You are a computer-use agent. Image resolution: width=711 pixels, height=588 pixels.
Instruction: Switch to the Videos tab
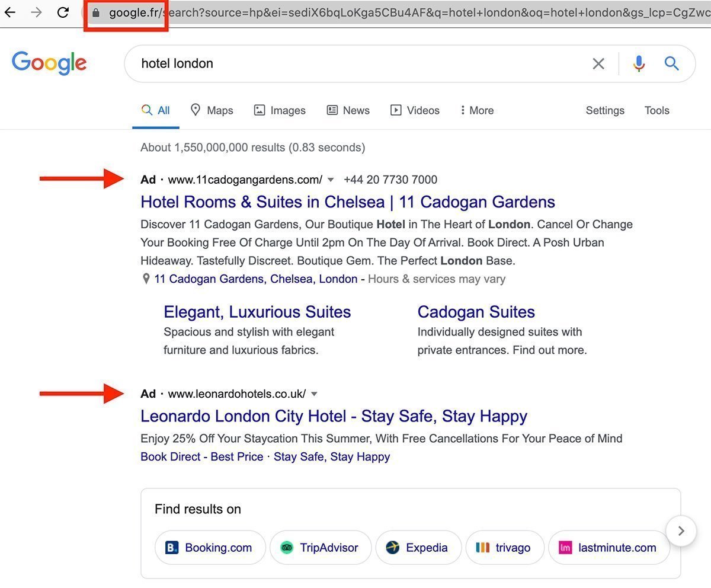point(415,110)
